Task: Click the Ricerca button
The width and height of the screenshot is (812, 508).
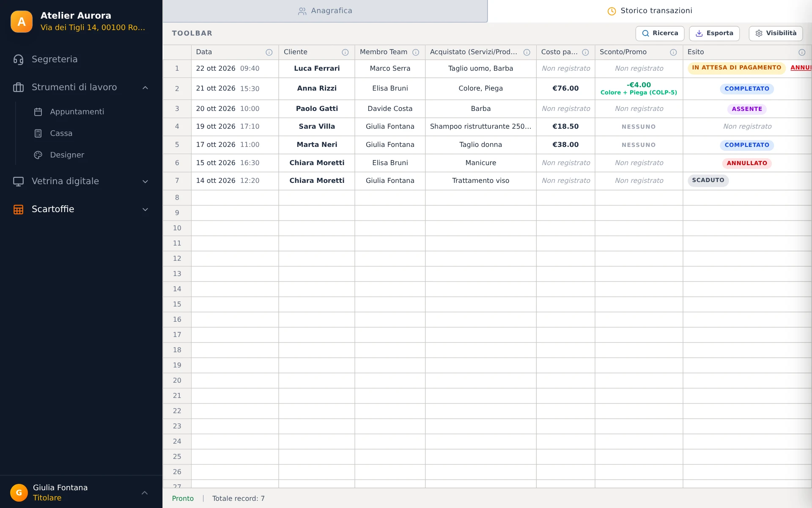Action: point(660,33)
